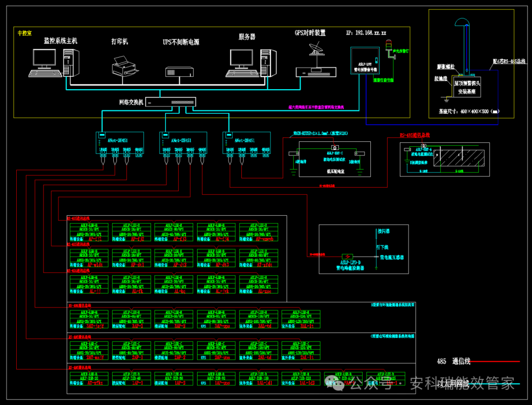The width and height of the screenshot is (532, 405).
Task: Click the magenta network cable note text
Action: click(316, 107)
